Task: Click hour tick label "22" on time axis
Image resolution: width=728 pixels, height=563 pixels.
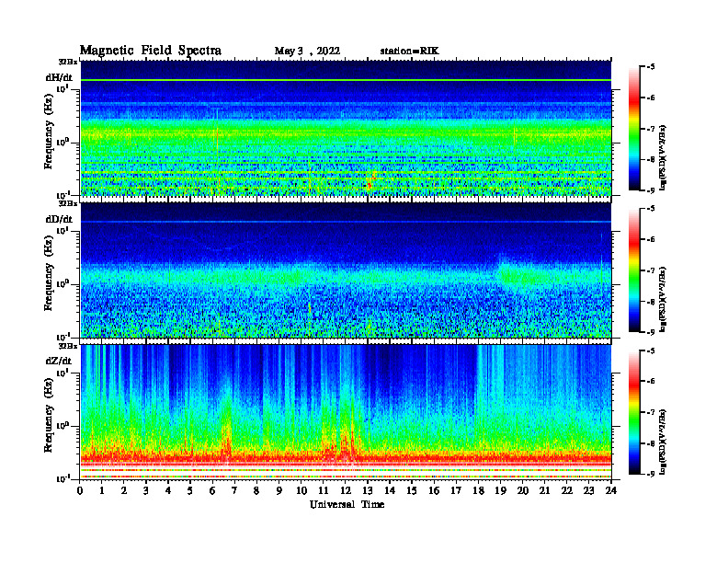Action: point(566,491)
